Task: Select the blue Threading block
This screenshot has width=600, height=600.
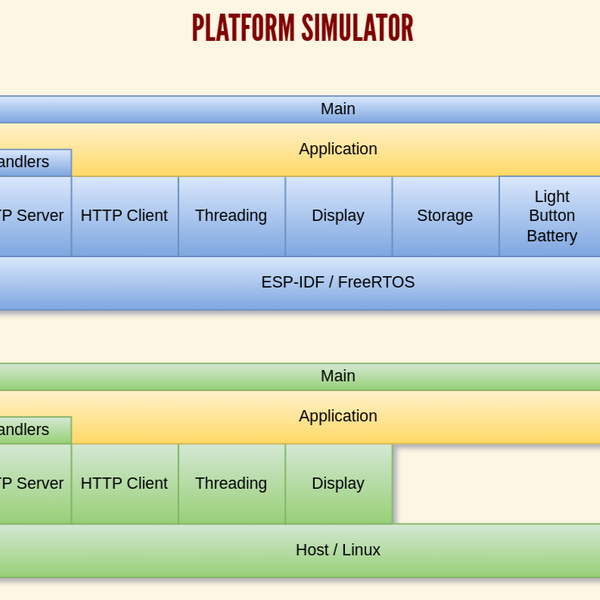Action: [232, 216]
